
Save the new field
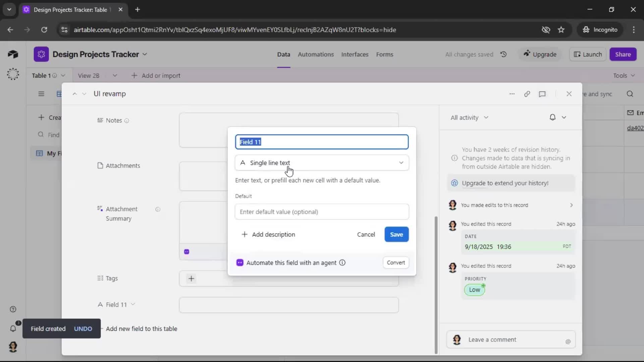(x=396, y=235)
